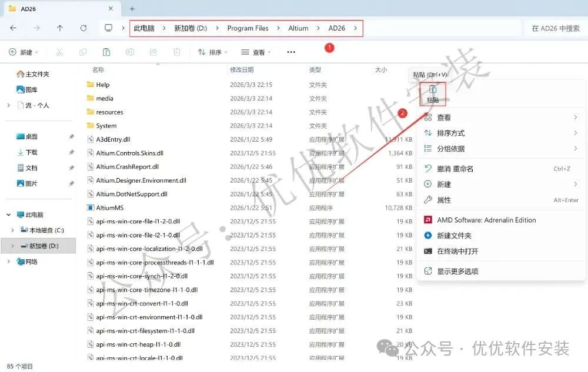Click the A3dEntry.dll file icon
This screenshot has width=588, height=372.
[x=91, y=139]
